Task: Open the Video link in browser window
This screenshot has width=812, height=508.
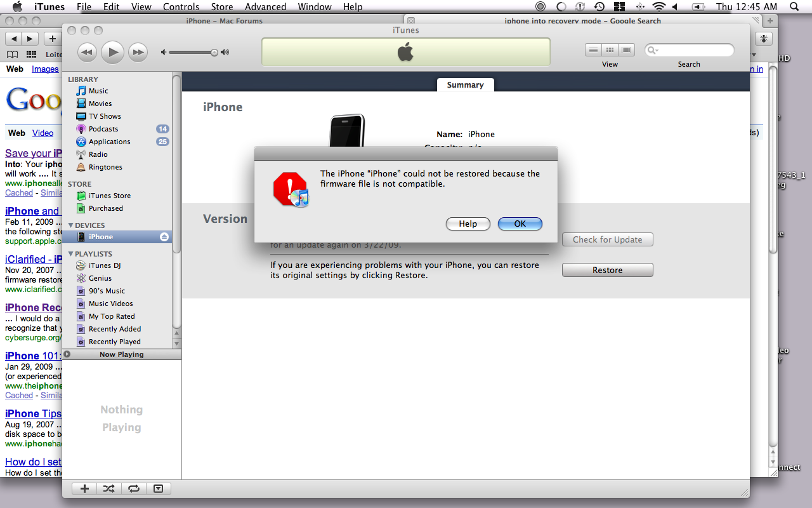Action: click(x=43, y=133)
